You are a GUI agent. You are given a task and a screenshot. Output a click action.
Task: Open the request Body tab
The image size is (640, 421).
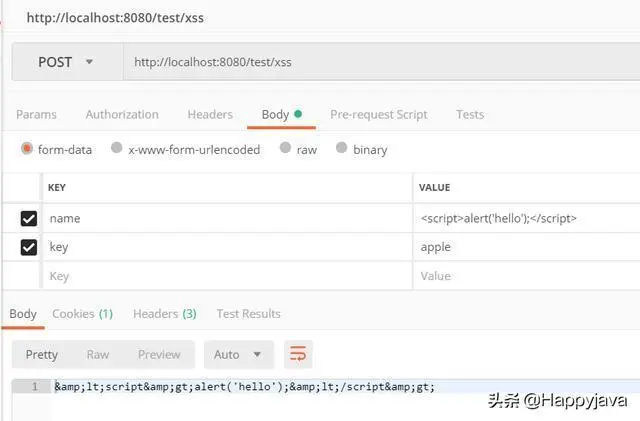click(281, 115)
